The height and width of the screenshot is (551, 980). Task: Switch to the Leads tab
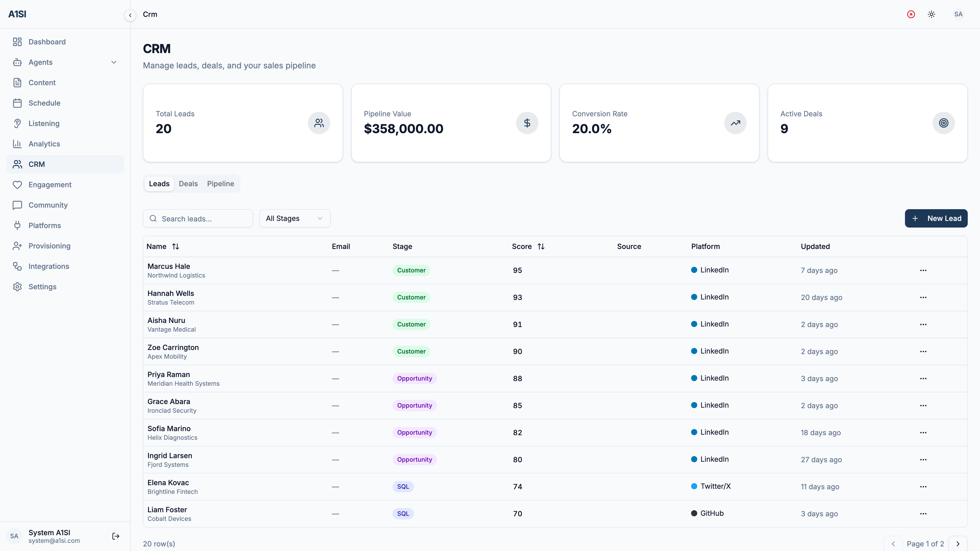click(x=159, y=184)
